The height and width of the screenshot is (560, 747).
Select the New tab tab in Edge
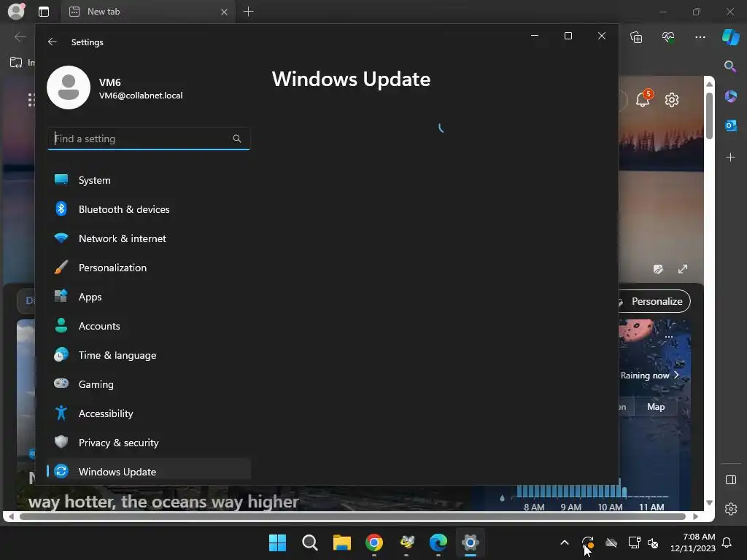pos(147,12)
